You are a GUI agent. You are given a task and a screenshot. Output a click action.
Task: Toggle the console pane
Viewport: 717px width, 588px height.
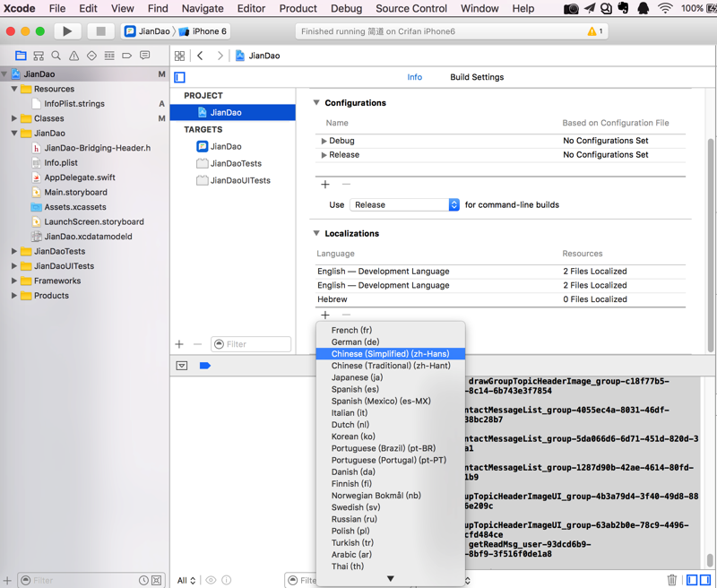point(705,580)
